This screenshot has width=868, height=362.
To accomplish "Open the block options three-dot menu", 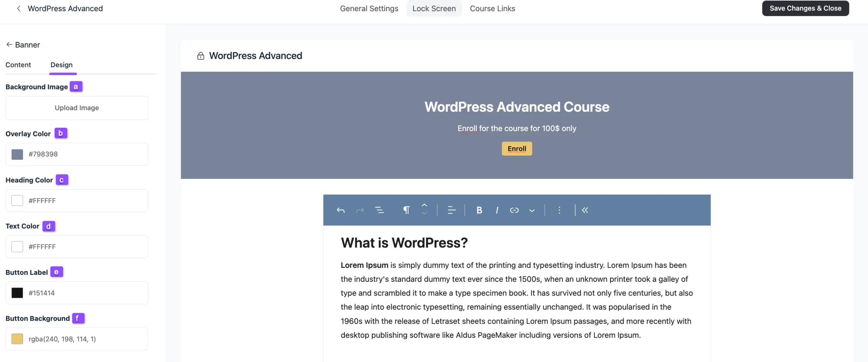I will click(559, 210).
